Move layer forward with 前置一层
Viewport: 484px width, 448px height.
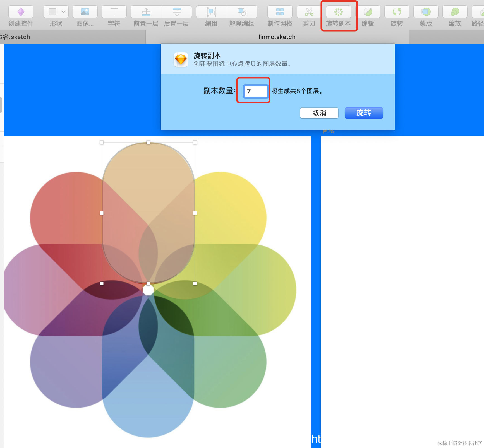(x=146, y=12)
